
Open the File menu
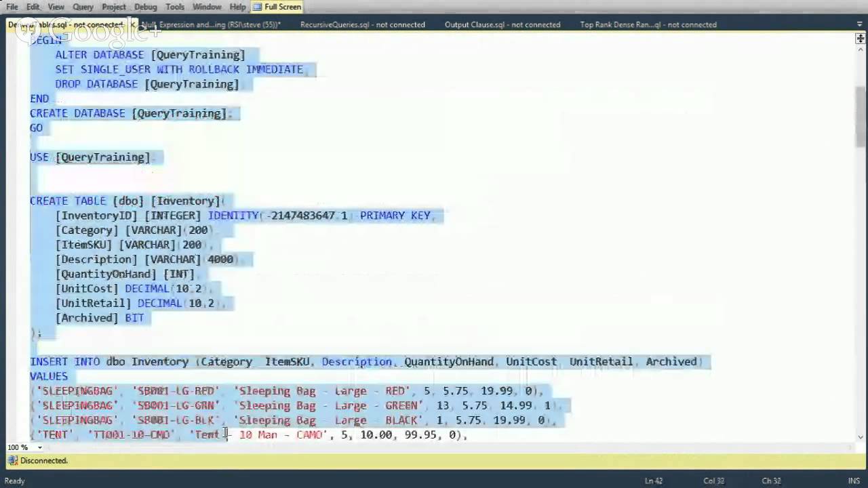coord(12,7)
